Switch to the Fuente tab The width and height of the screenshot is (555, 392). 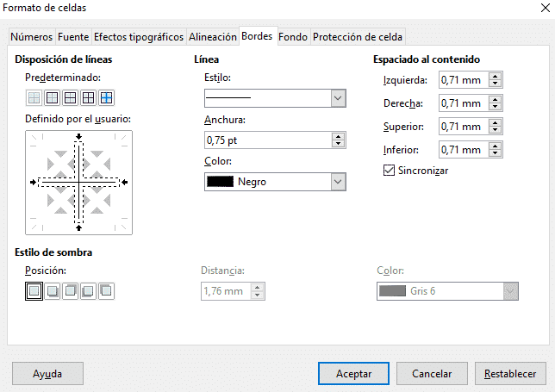(73, 37)
